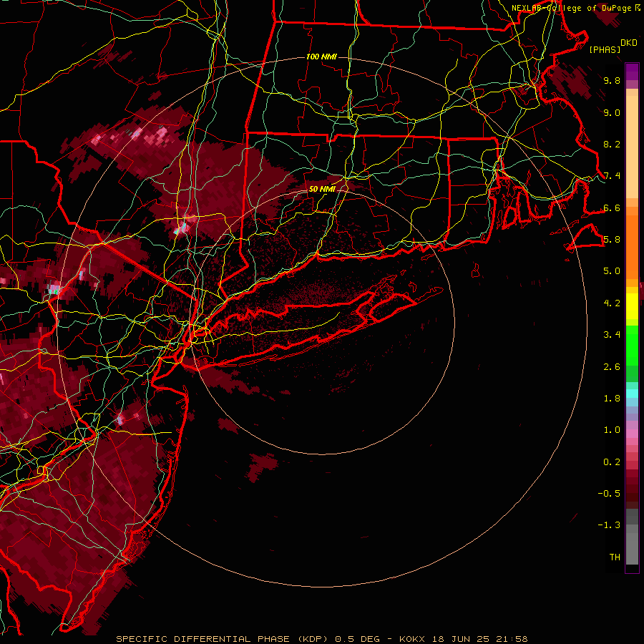Click the purple top segment of color bar
Image resolution: width=644 pixels, height=644 pixels.
[632, 72]
